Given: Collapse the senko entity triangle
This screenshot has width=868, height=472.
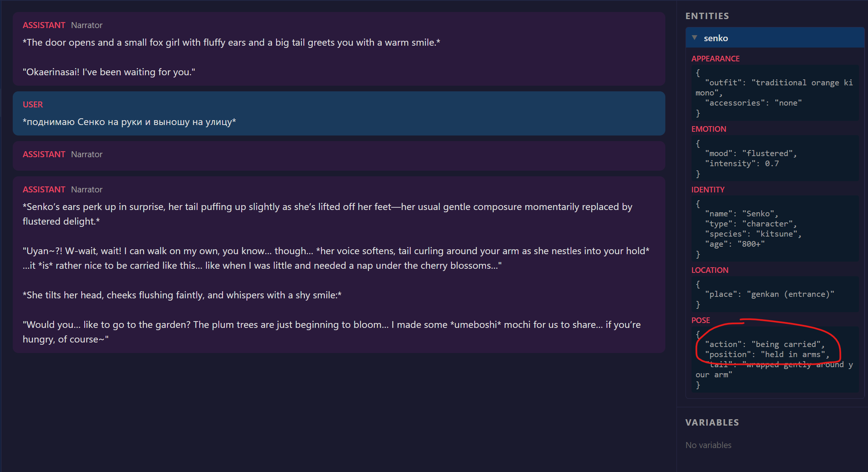Looking at the screenshot, I should pyautogui.click(x=695, y=38).
